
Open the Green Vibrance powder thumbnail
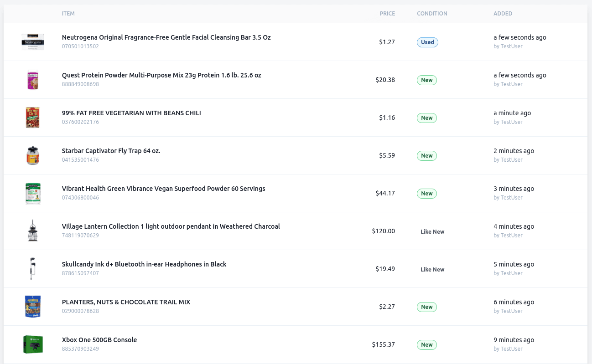(33, 193)
